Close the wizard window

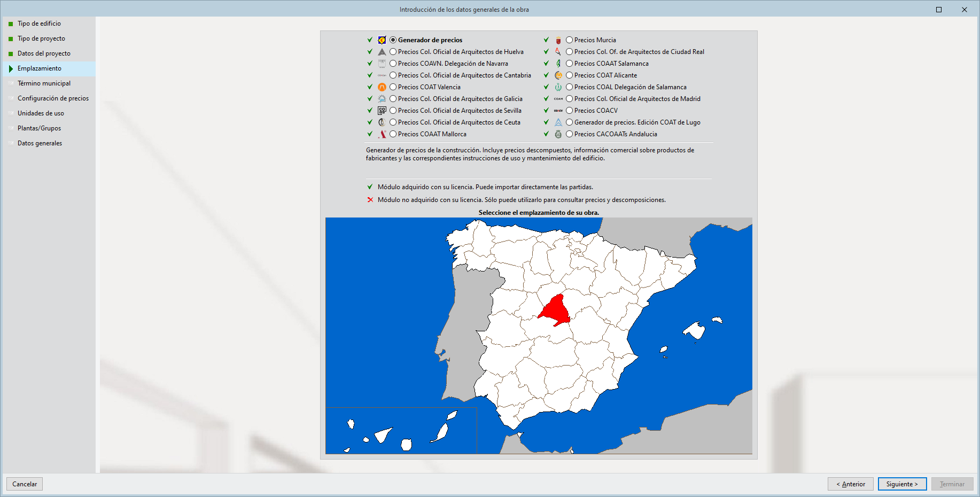pos(965,10)
